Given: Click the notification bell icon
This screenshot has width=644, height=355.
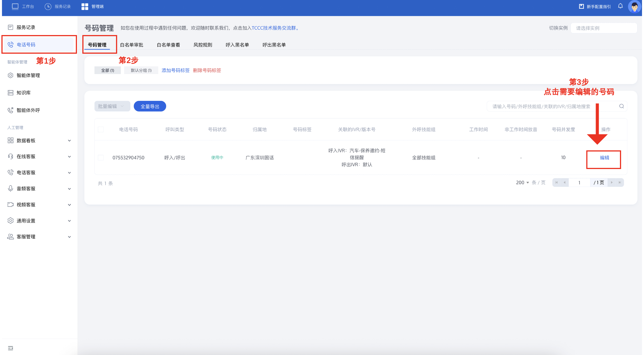Looking at the screenshot, I should tap(620, 6).
